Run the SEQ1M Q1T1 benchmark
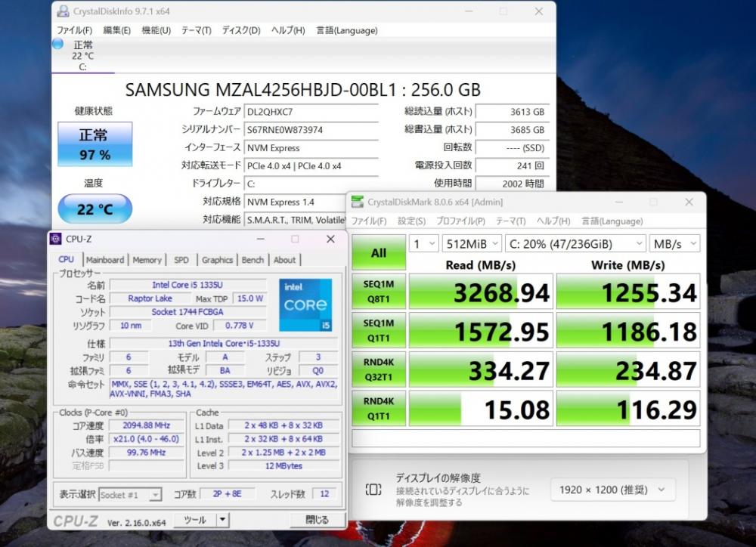This screenshot has width=756, height=547. click(x=379, y=331)
